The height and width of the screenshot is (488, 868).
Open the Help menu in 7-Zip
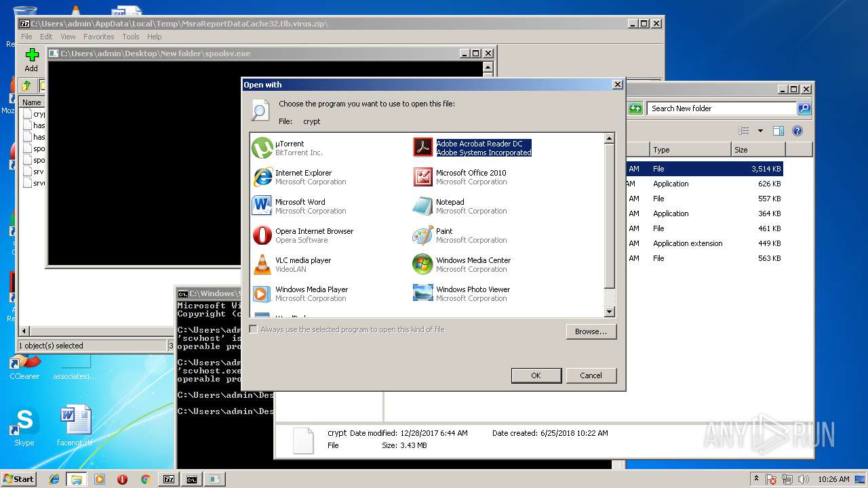[x=155, y=37]
